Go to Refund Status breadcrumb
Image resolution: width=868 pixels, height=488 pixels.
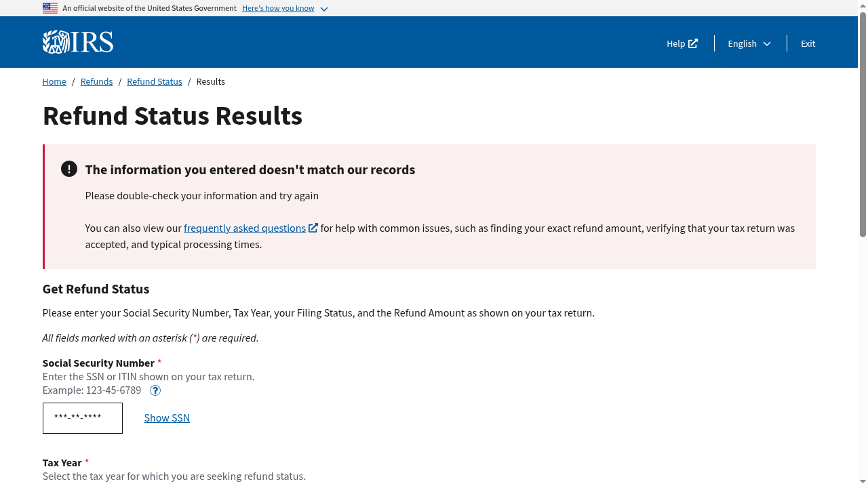(155, 81)
